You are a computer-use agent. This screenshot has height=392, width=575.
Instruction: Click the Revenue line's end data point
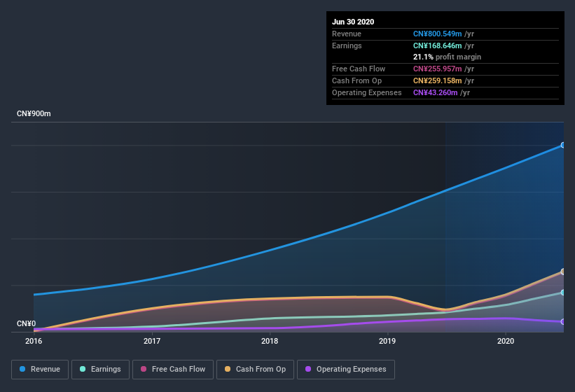tap(562, 146)
